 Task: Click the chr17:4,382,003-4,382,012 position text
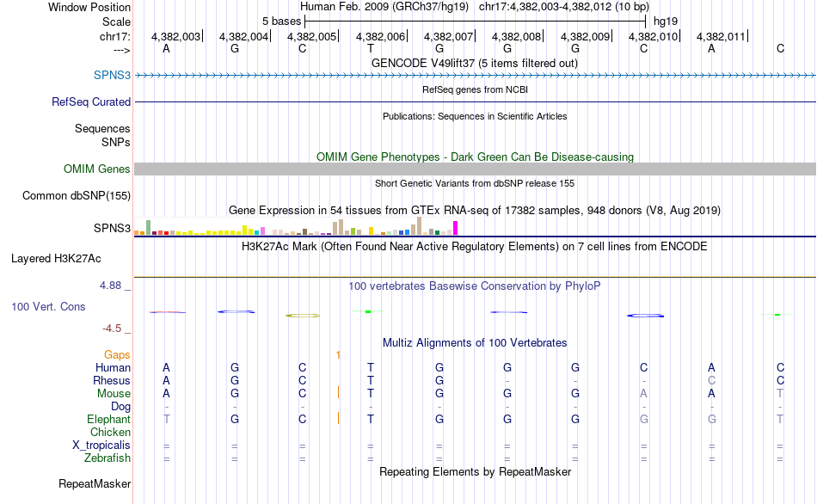(564, 7)
